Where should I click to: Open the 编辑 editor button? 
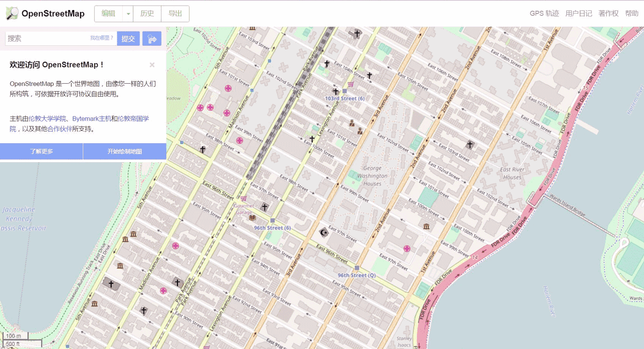(x=108, y=14)
